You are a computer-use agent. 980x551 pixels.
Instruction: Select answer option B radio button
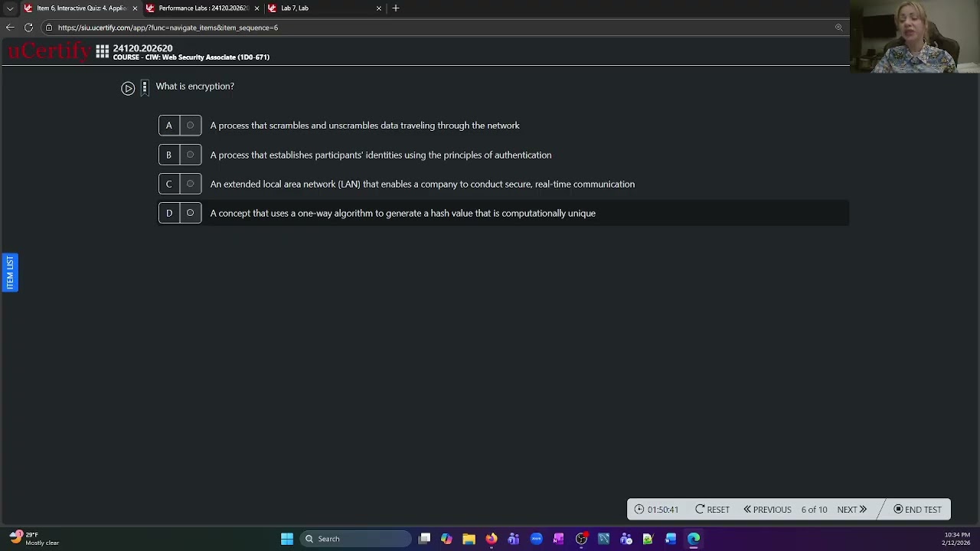click(x=190, y=155)
